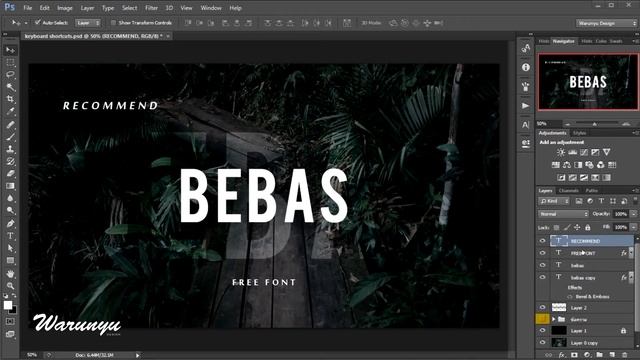
Task: Add a Photo Filter adjustment
Action: tap(589, 165)
